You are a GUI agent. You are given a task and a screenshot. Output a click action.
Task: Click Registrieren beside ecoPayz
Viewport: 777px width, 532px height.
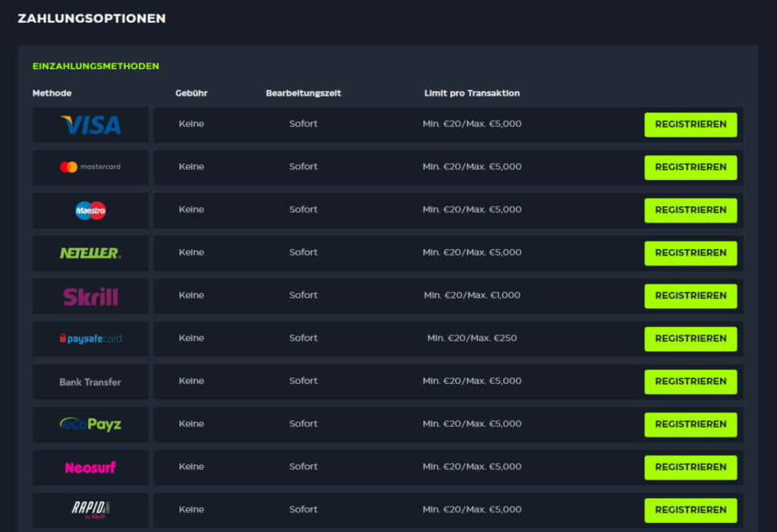point(690,424)
